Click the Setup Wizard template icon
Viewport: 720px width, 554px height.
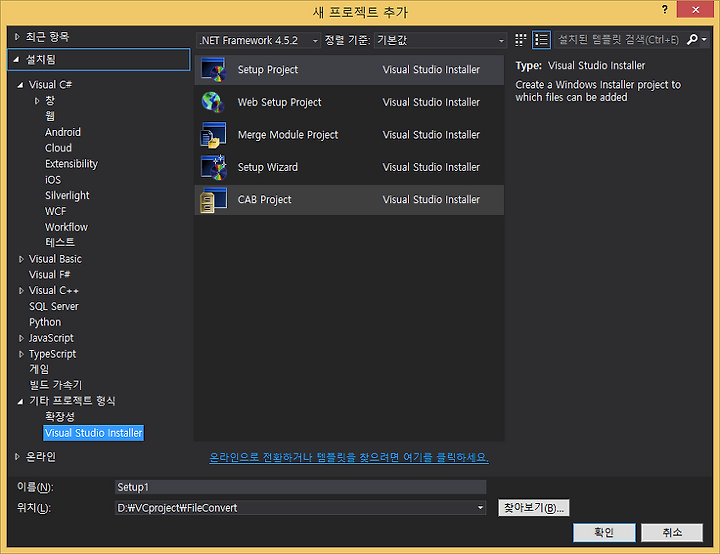(x=214, y=167)
